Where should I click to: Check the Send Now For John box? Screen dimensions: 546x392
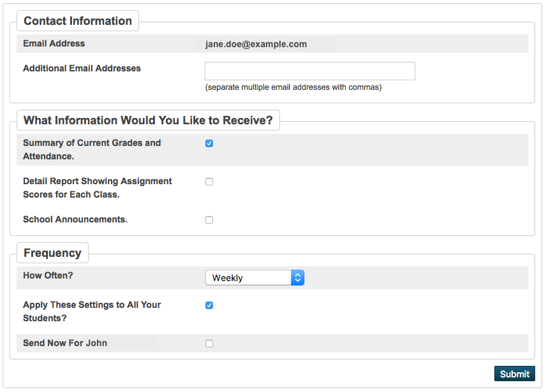pyautogui.click(x=209, y=344)
